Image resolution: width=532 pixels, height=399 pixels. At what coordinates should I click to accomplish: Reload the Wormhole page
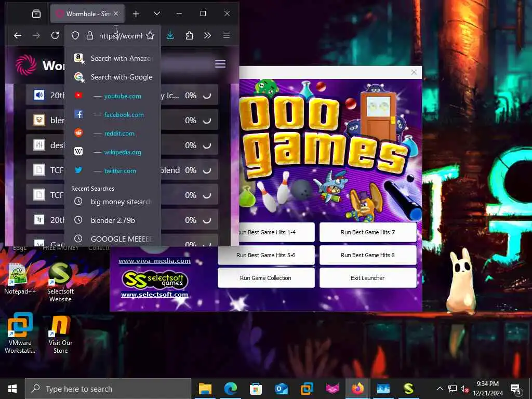[55, 35]
